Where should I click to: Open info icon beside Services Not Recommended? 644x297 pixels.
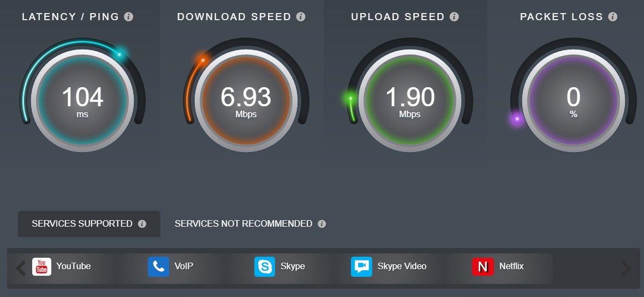pos(322,224)
